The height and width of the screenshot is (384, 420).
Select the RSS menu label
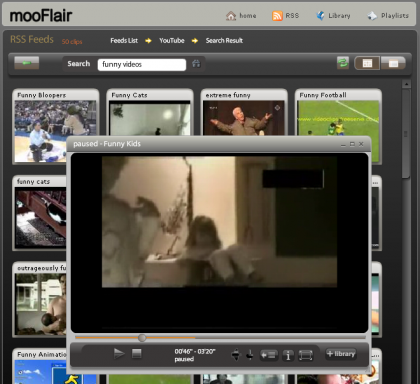tap(292, 16)
